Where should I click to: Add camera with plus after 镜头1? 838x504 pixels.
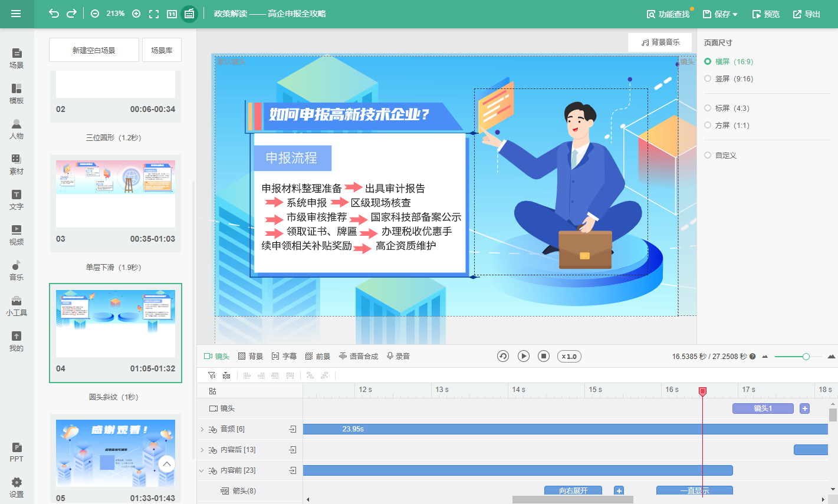[804, 409]
